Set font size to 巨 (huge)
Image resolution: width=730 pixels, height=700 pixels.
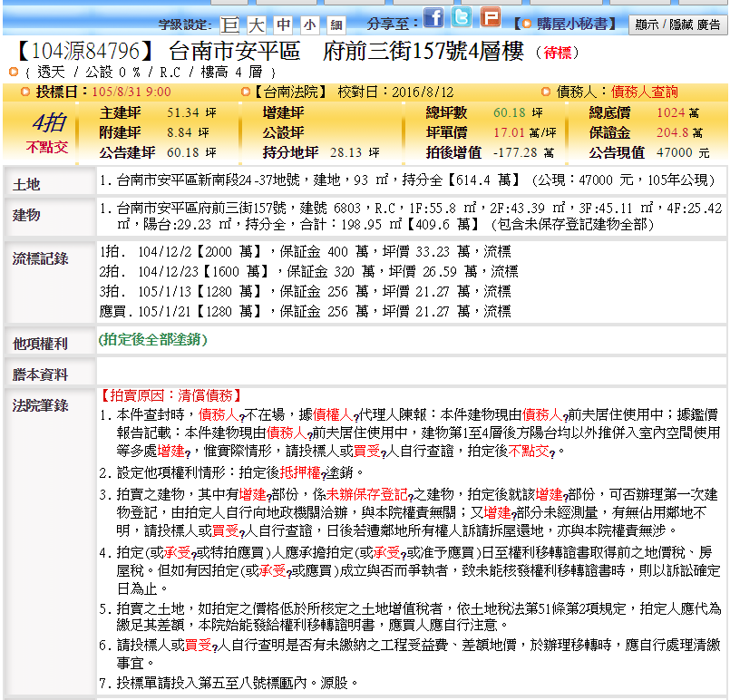coord(229,24)
